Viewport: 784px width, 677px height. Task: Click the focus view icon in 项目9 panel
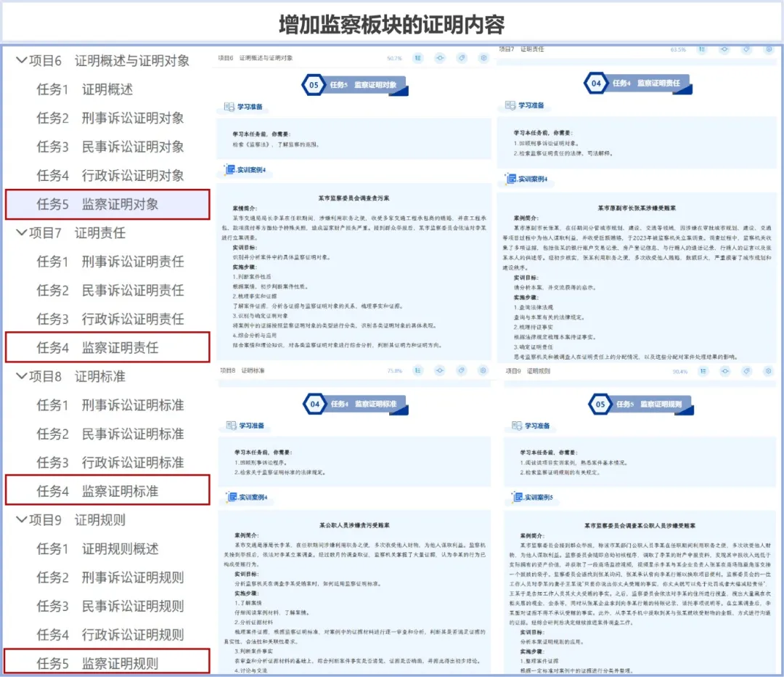point(726,370)
